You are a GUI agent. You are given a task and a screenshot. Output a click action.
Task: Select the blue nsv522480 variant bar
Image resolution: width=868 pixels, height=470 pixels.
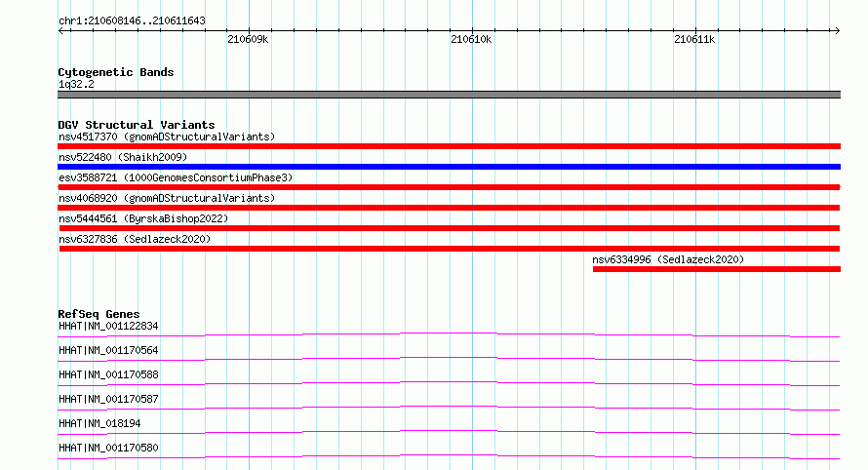[449, 167]
